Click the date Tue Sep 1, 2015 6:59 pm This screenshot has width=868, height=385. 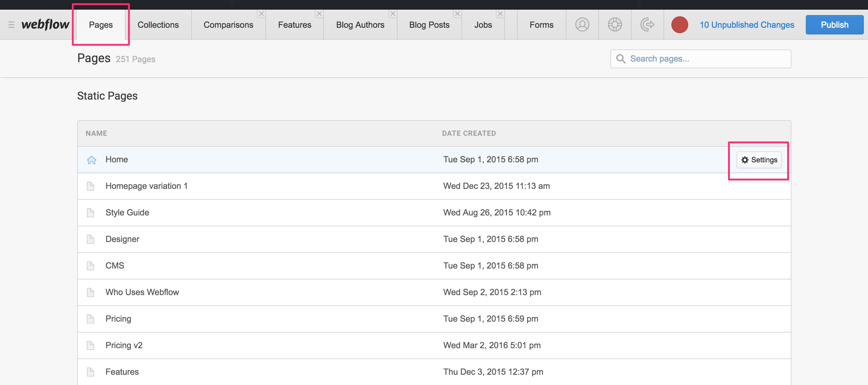(x=491, y=319)
